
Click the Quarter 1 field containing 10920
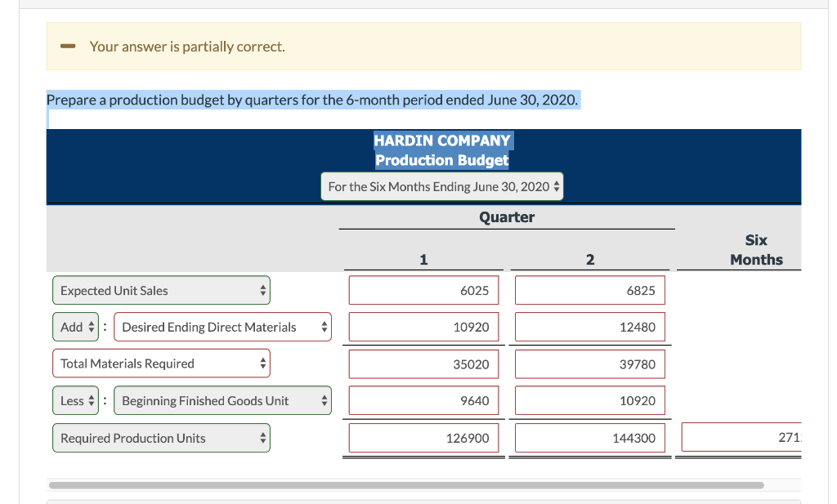click(x=424, y=327)
